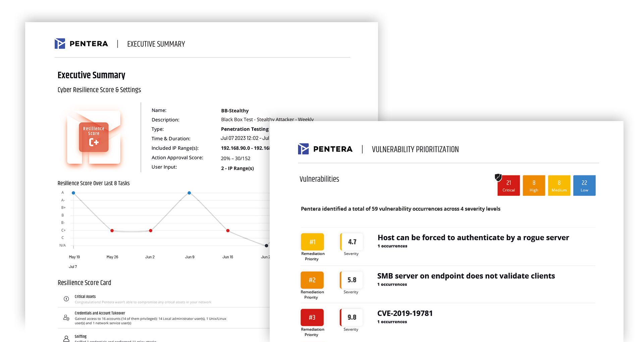Click the 5.8 Severity score box

coord(351,280)
